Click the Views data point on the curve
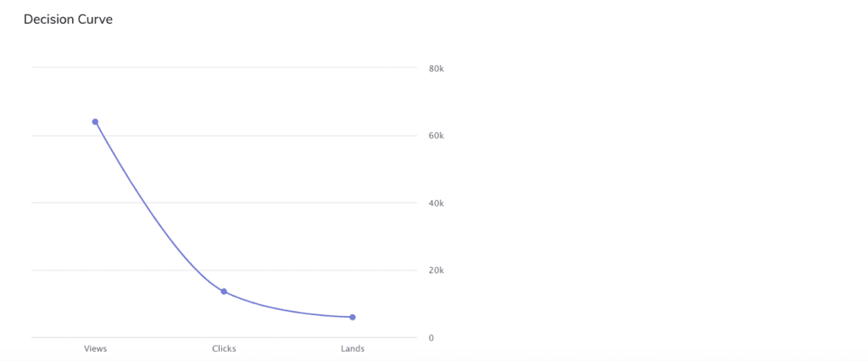 click(x=95, y=122)
